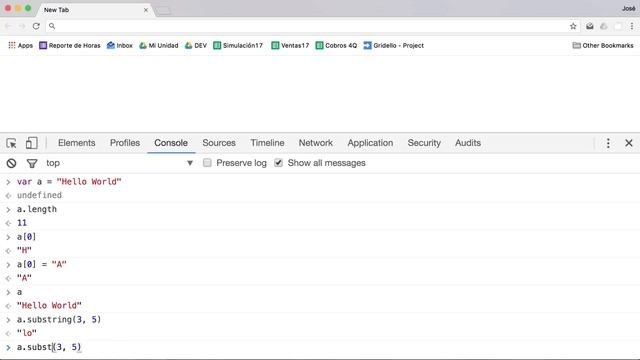The width and height of the screenshot is (640, 360).
Task: Uncheck the Show all messages checkbox
Action: [x=278, y=163]
